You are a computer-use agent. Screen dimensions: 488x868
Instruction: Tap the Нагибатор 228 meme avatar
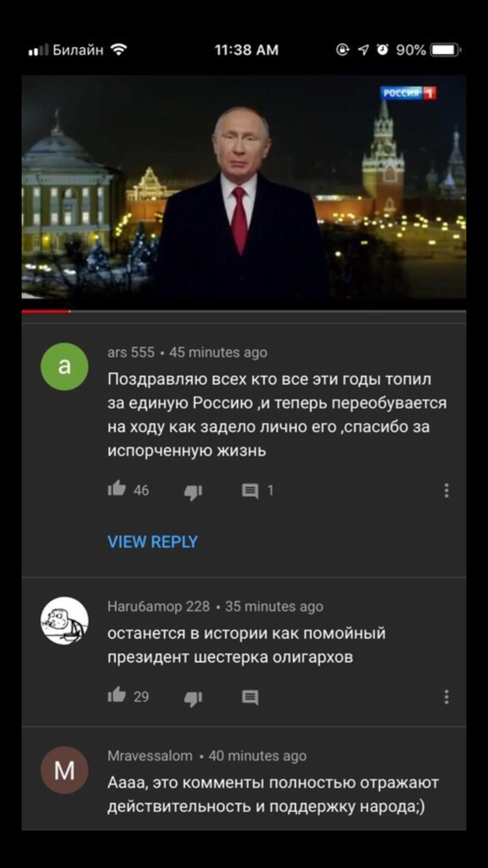65,620
